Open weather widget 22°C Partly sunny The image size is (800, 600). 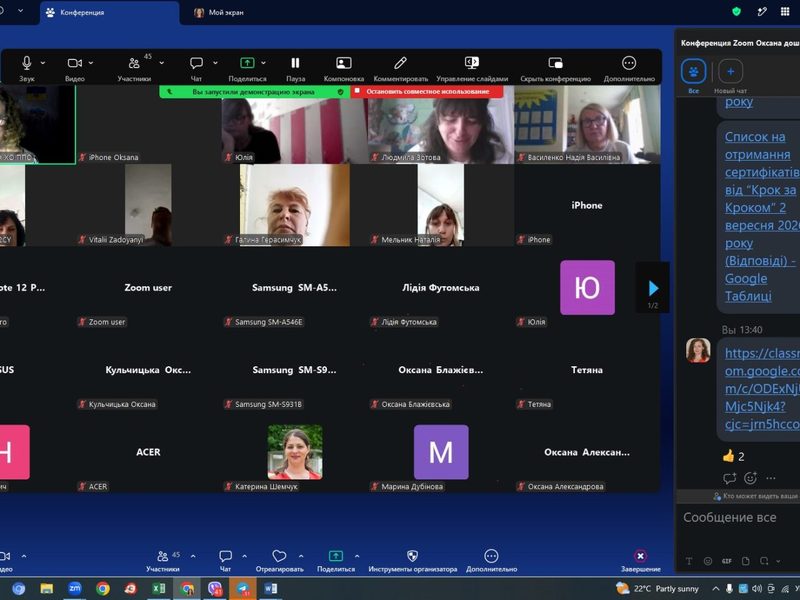pyautogui.click(x=657, y=589)
